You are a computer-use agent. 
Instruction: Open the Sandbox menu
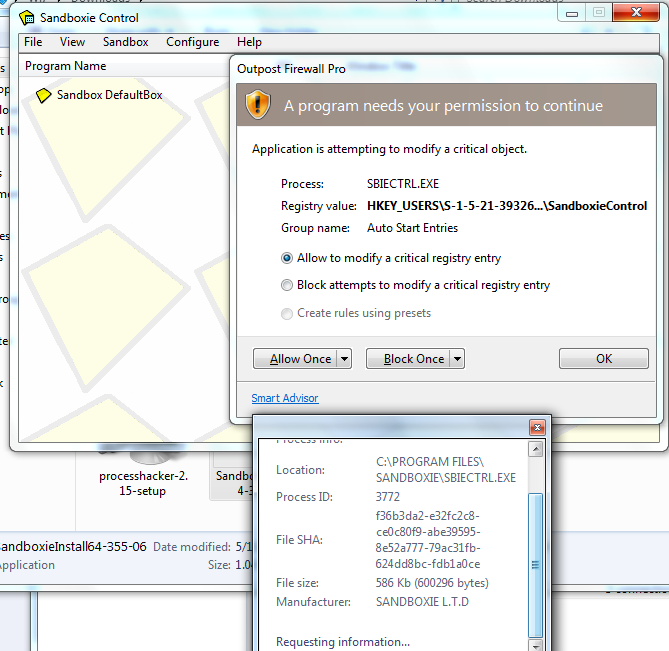[125, 42]
